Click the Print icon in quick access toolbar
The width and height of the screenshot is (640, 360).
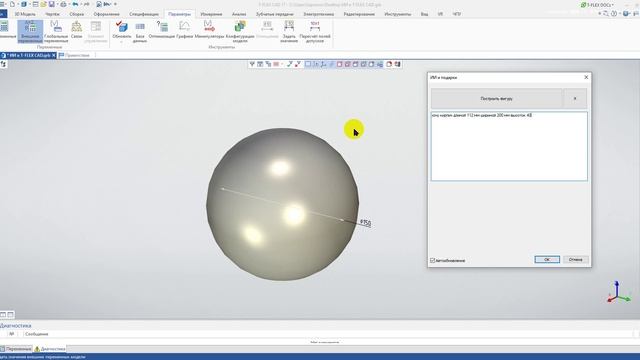63,4
